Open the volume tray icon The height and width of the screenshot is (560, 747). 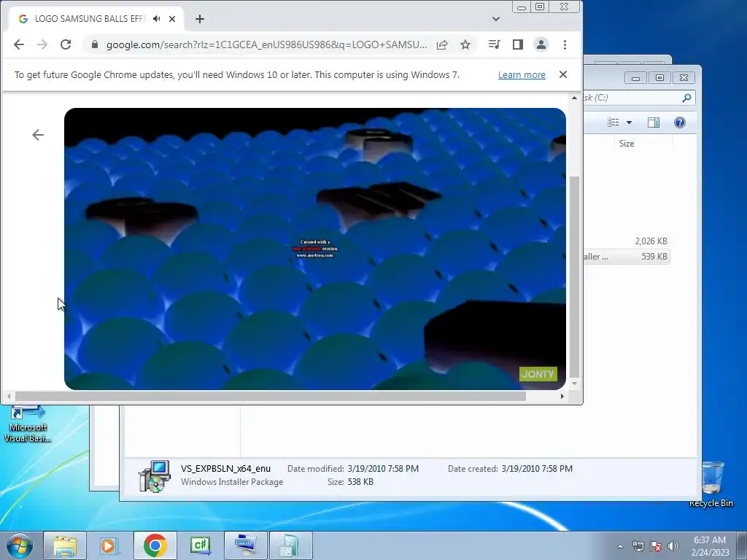coord(673,546)
